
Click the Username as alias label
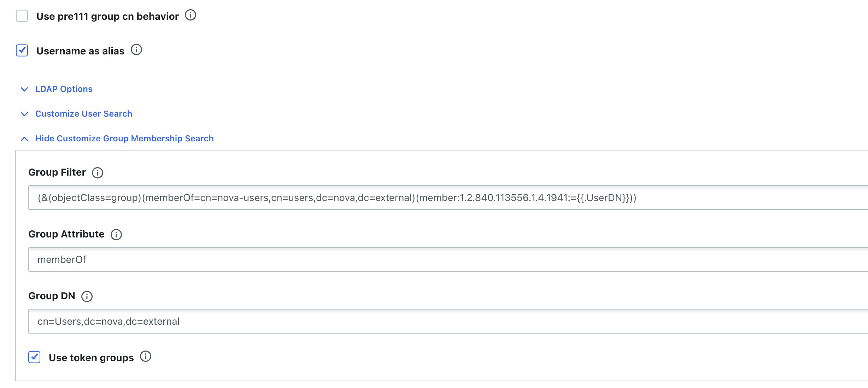point(80,51)
